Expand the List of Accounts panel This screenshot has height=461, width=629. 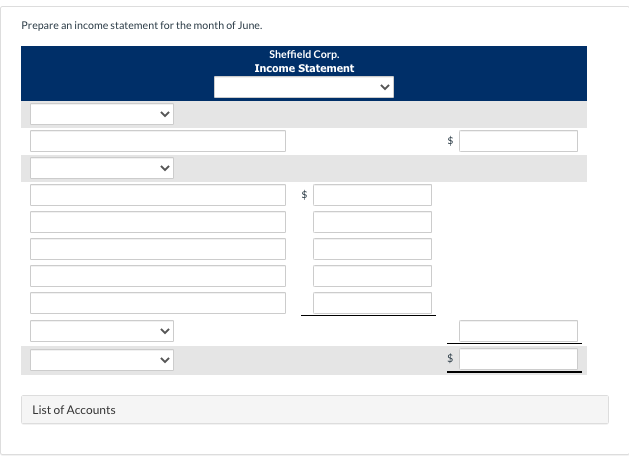point(315,410)
